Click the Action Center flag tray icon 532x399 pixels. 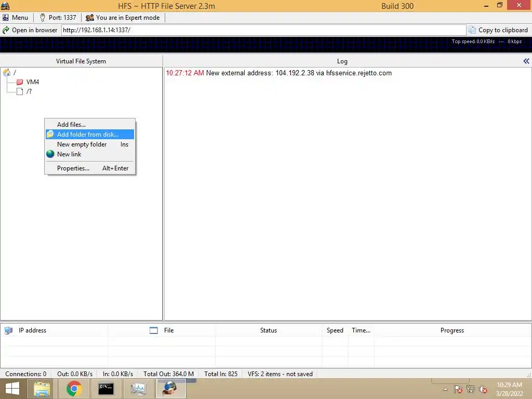(x=458, y=389)
